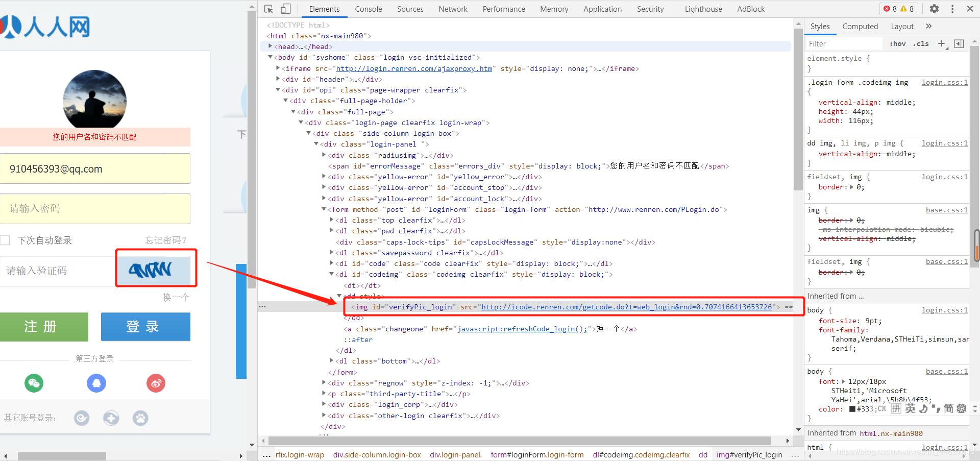This screenshot has width=980, height=461.
Task: Switch to the Sources tab
Action: point(410,9)
